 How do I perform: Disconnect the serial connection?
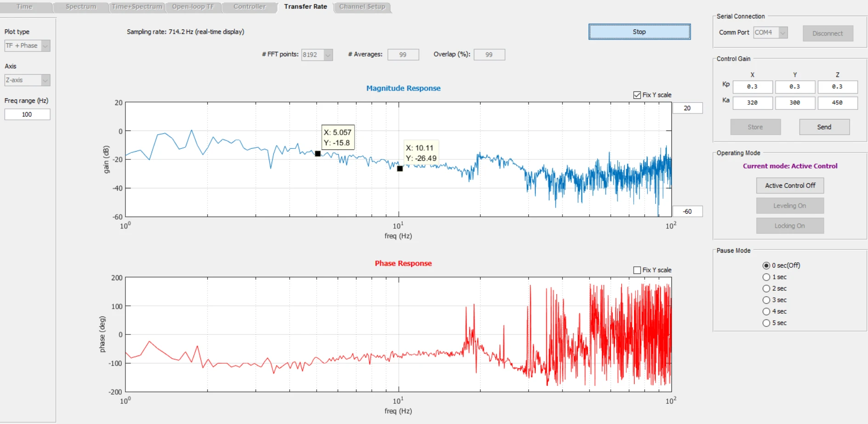click(828, 34)
